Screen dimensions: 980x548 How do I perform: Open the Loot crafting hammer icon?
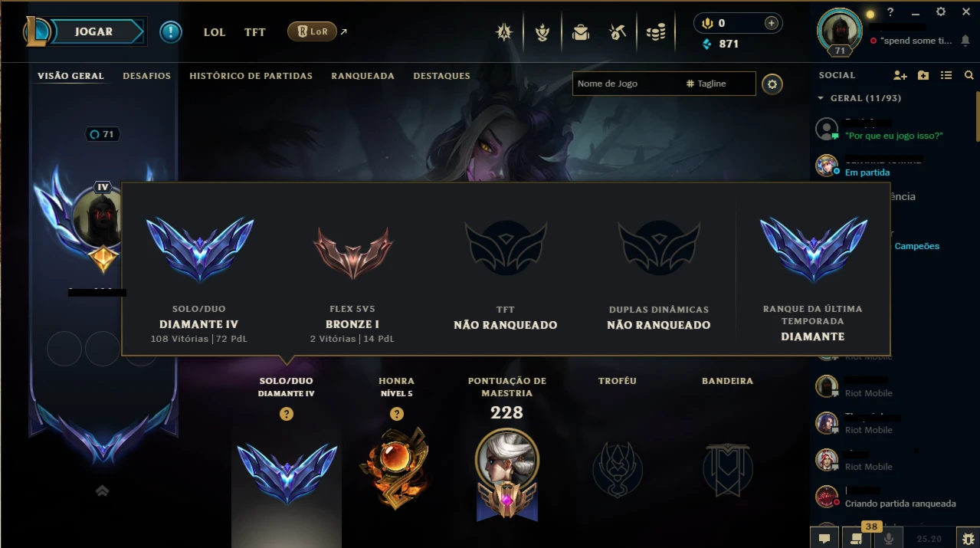coord(618,32)
